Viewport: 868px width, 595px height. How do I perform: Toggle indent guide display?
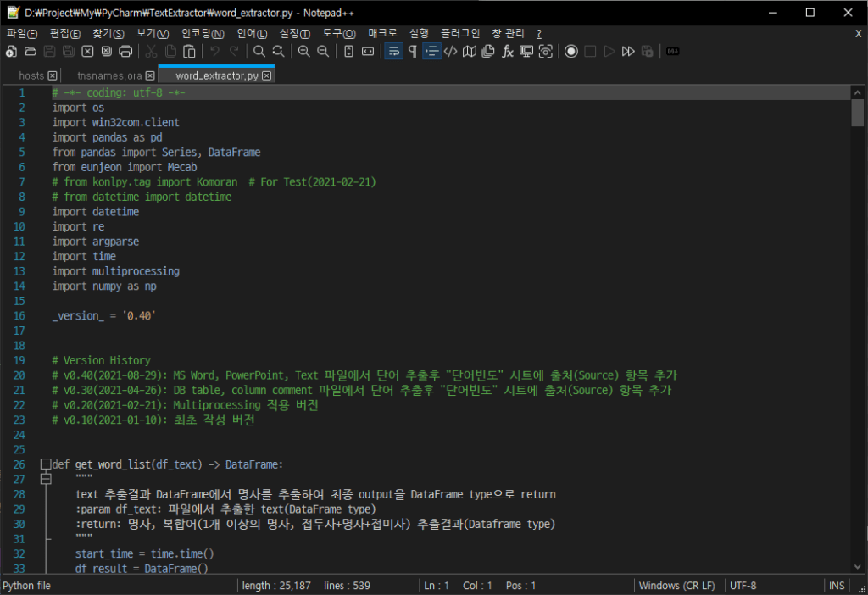(x=430, y=51)
